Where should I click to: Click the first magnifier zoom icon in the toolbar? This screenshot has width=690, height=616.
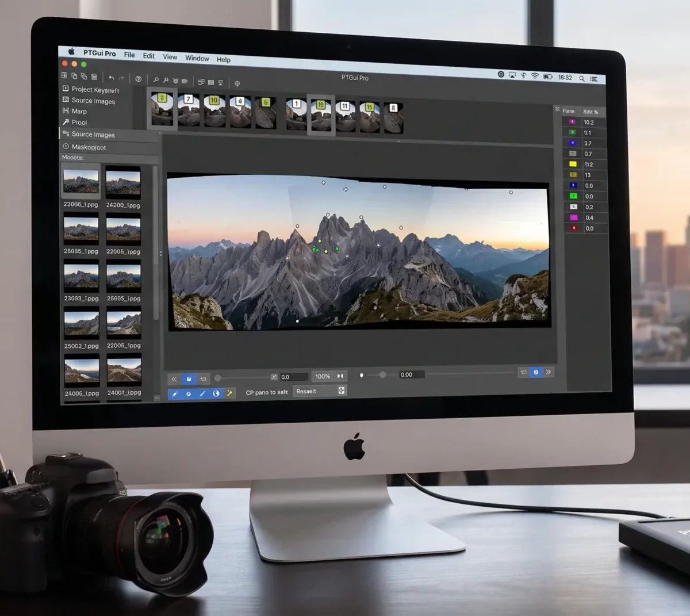(155, 80)
